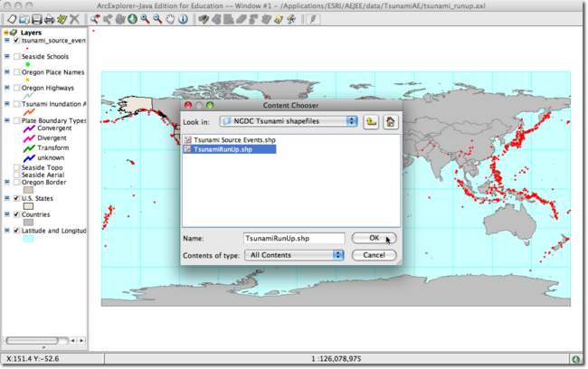Open the Contents of type dropdown
The width and height of the screenshot is (588, 369).
point(295,255)
